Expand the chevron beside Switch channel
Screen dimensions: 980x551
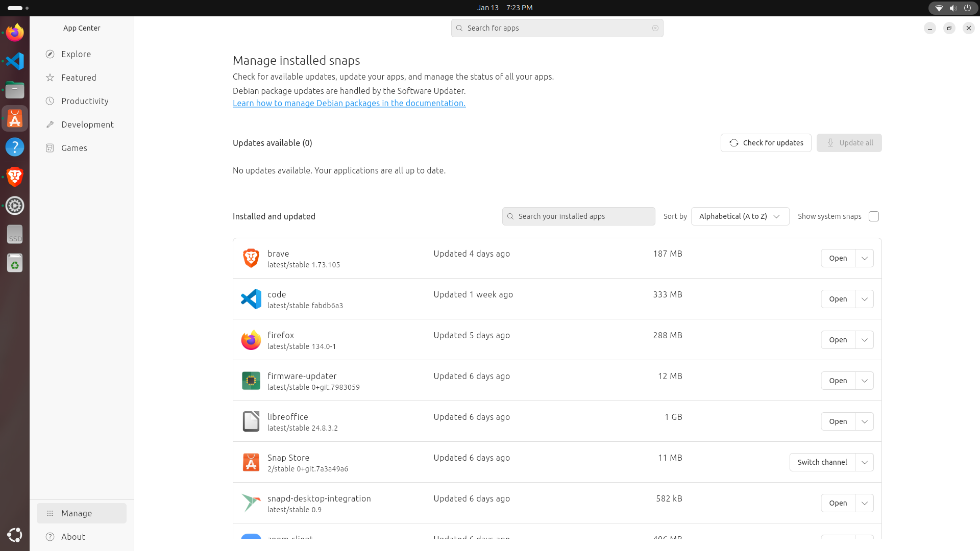[x=864, y=462]
